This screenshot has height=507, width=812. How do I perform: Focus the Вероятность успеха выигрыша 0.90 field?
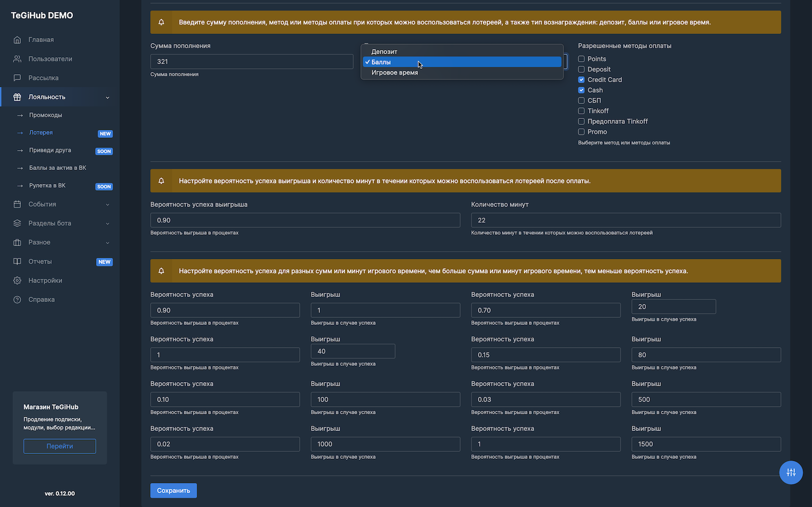pyautogui.click(x=305, y=220)
